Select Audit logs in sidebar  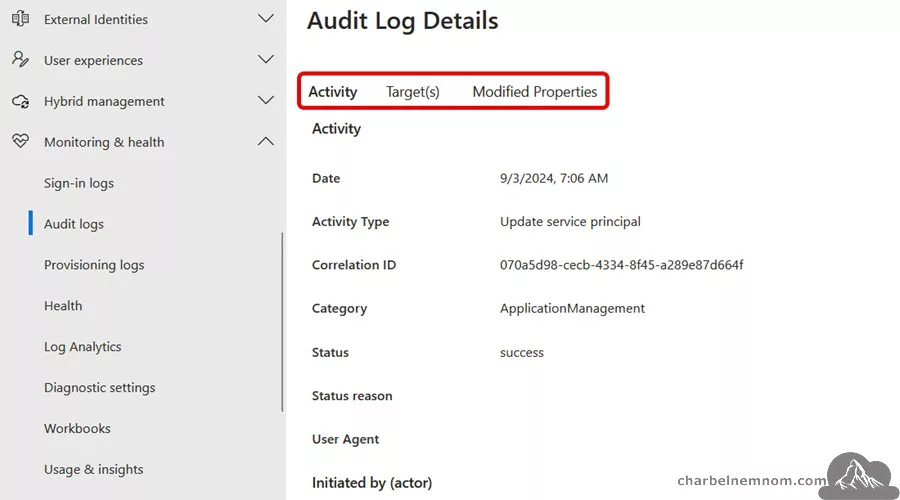coord(73,224)
